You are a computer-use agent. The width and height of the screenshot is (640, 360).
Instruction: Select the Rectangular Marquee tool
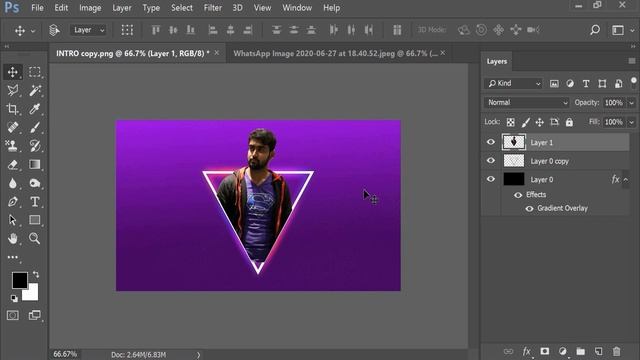[35, 72]
